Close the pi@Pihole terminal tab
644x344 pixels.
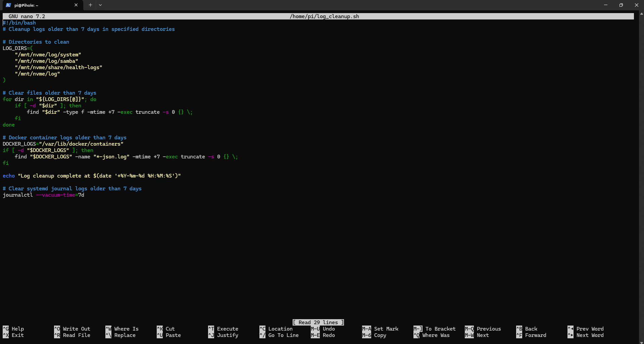pos(76,5)
